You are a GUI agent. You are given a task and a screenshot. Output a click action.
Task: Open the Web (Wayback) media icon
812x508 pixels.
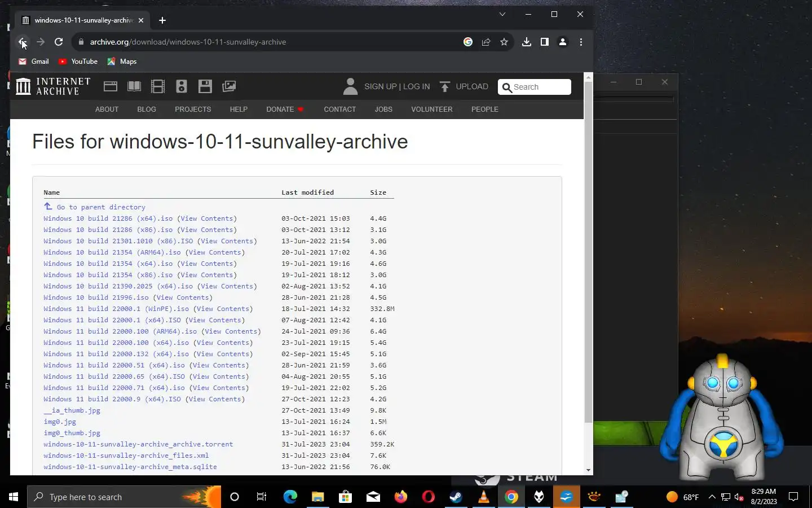tap(111, 86)
